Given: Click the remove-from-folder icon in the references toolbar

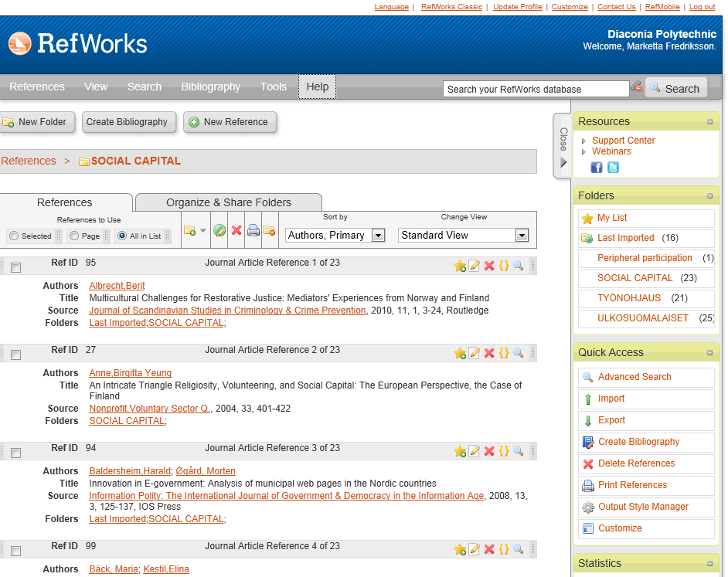Looking at the screenshot, I should click(x=269, y=230).
